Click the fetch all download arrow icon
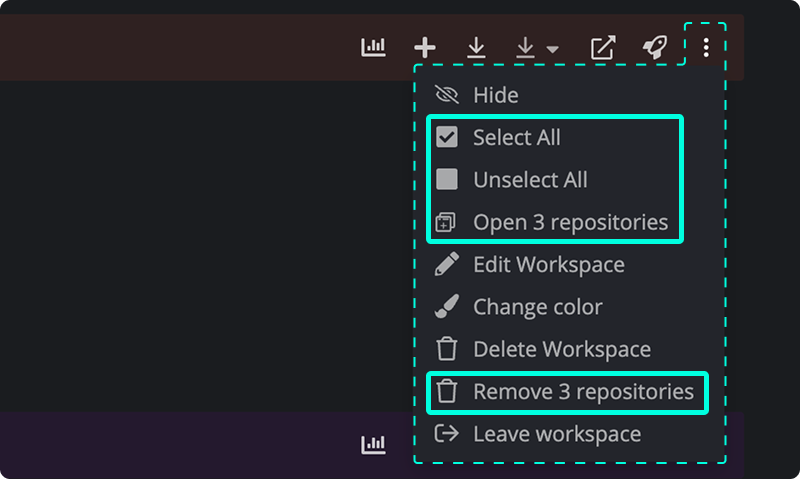This screenshot has width=800, height=479. pyautogui.click(x=476, y=47)
